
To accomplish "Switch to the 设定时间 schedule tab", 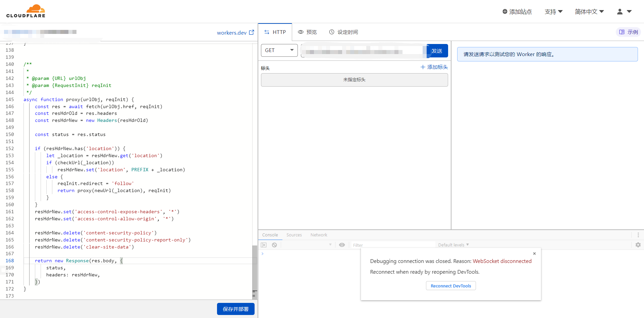I will tap(343, 32).
